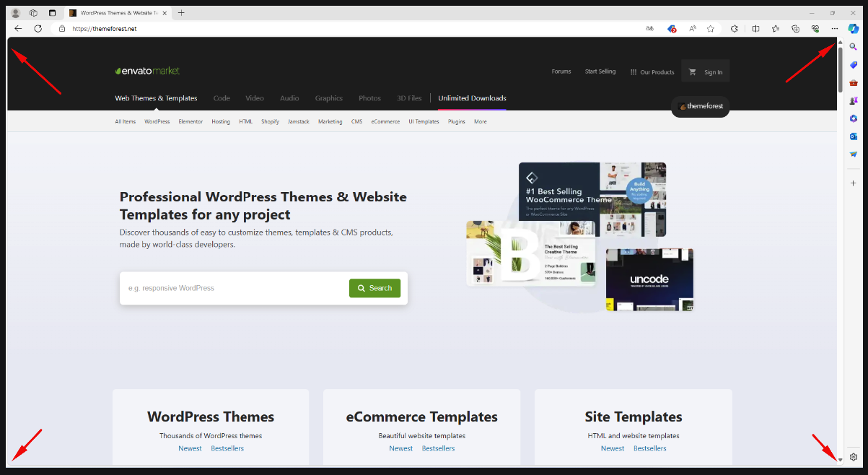This screenshot has width=868, height=475.
Task: Open Newest under Site Templates
Action: [613, 448]
